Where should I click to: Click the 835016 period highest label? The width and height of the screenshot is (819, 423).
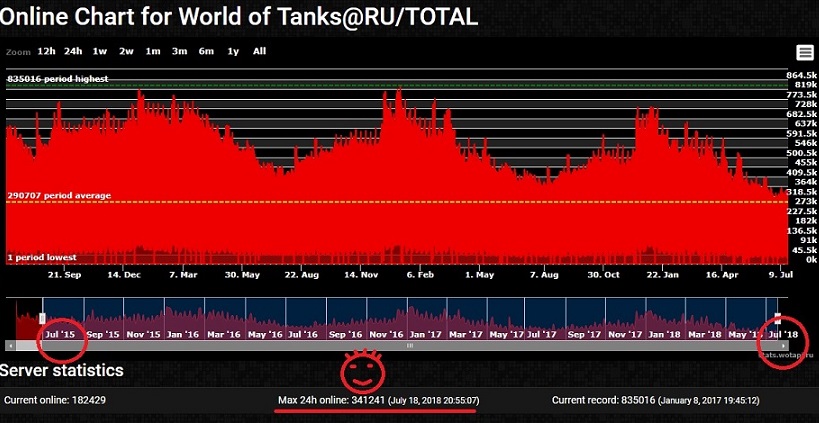tap(58, 79)
